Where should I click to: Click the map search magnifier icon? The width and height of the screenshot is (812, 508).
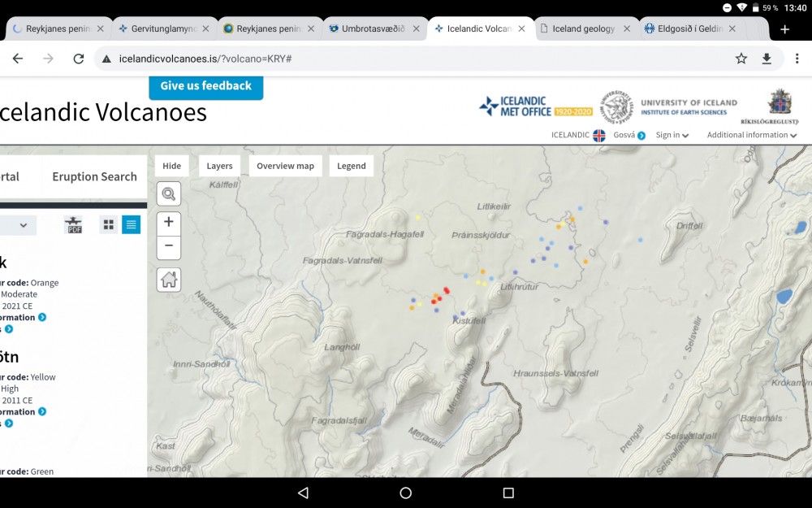[168, 193]
